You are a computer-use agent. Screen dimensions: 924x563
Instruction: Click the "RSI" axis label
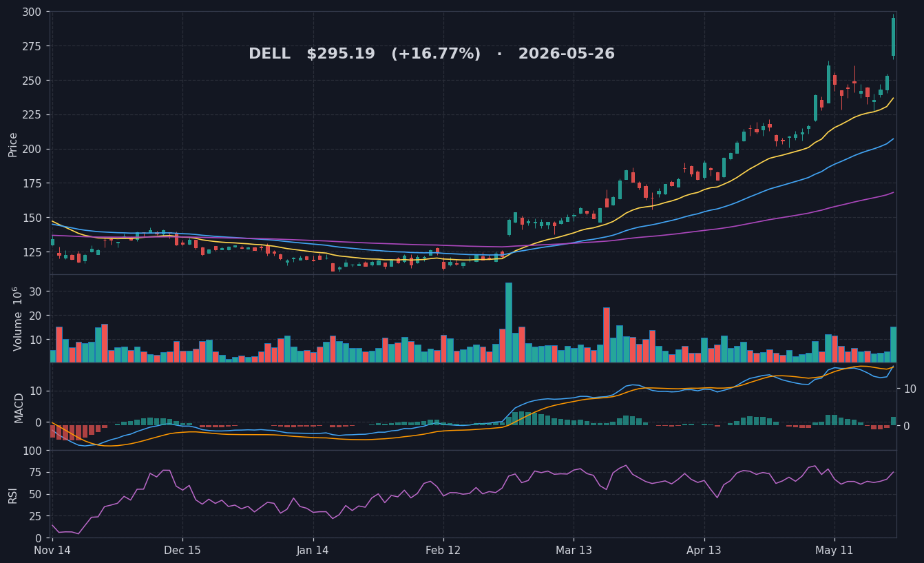coord(13,495)
